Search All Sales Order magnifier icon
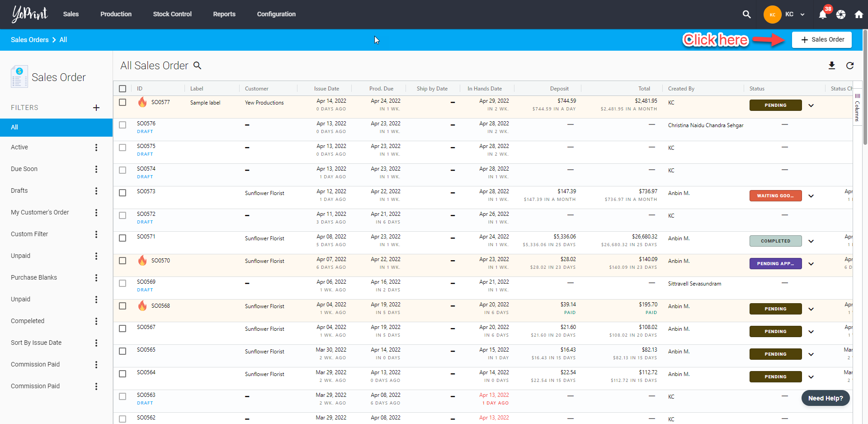Screen dimensions: 868x424 [197, 66]
